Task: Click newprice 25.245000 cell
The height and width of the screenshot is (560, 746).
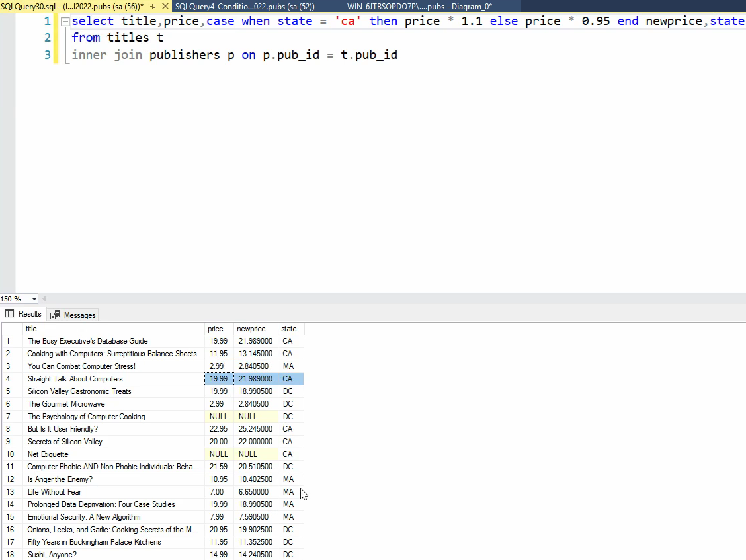Action: 255,429
